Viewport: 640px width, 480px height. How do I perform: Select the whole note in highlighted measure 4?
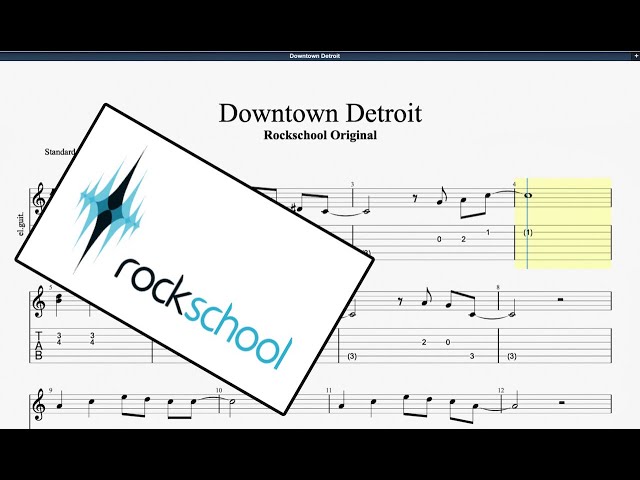click(x=528, y=196)
